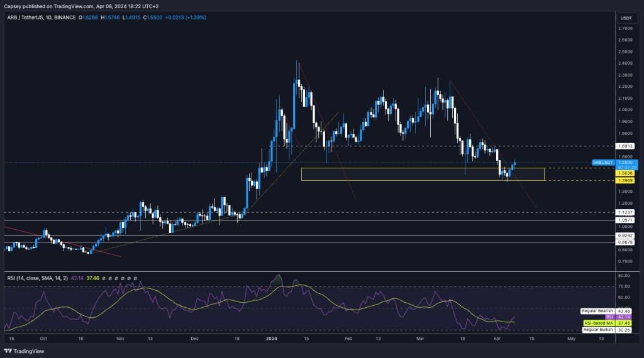Image resolution: width=644 pixels, height=358 pixels.
Task: Click the open value O1.5286
Action: [88, 18]
